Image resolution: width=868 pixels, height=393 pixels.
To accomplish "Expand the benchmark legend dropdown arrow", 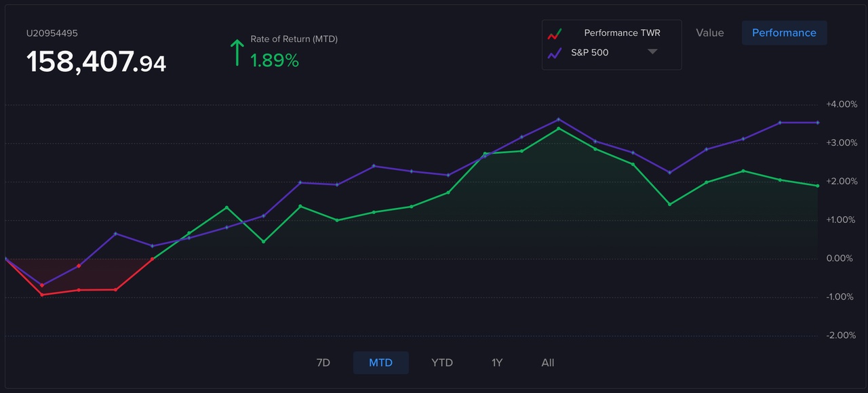I will click(652, 51).
